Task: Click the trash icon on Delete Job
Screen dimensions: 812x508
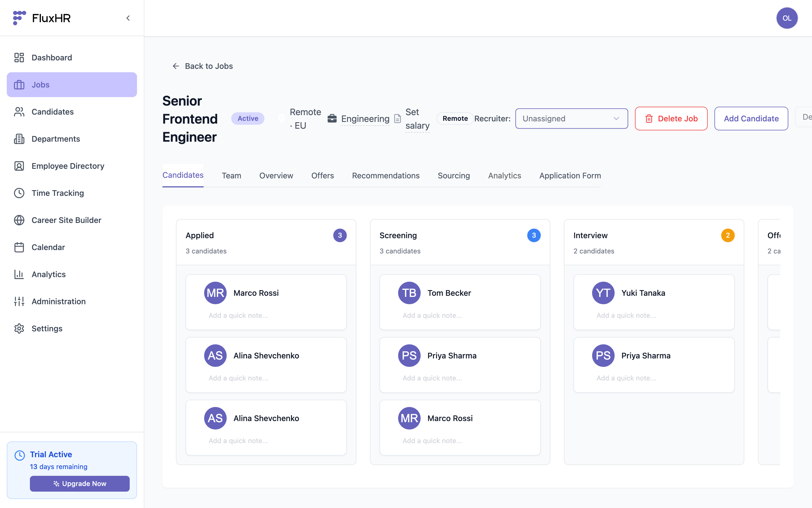Action: pos(649,119)
